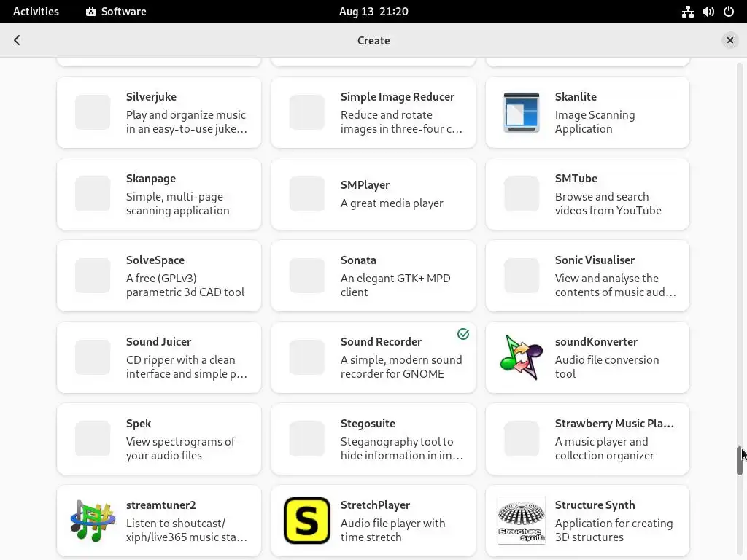The height and width of the screenshot is (560, 747).
Task: Click the SolveSpace placeholder icon
Action: [x=93, y=276]
